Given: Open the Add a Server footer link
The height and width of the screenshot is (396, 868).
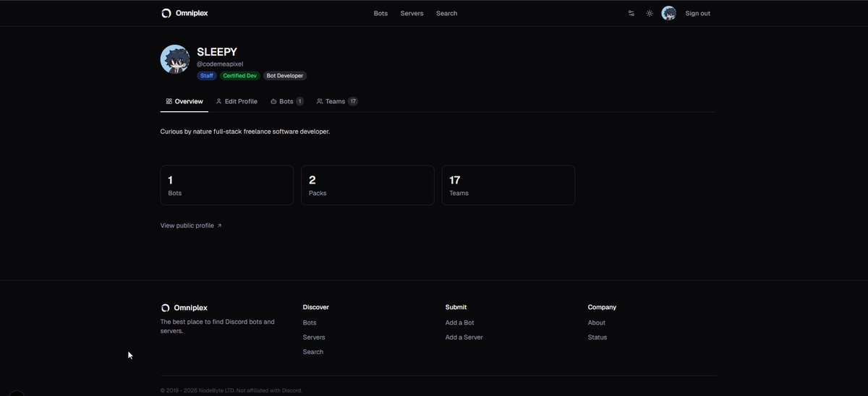Looking at the screenshot, I should click(x=464, y=337).
